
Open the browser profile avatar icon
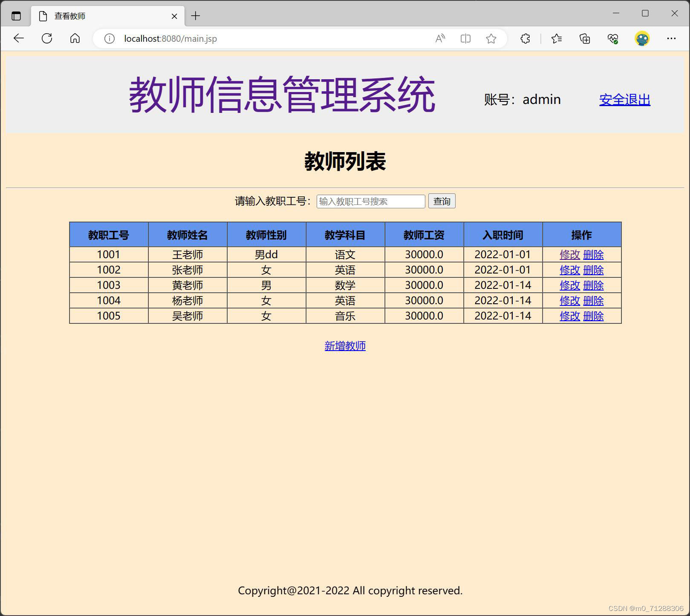point(642,38)
